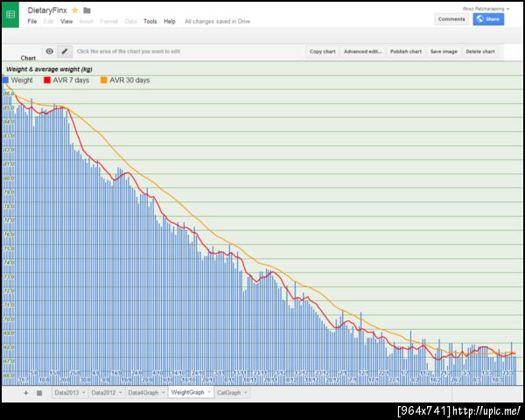Open the move-to-folder icon
This screenshot has height=420, width=525.
87,10
